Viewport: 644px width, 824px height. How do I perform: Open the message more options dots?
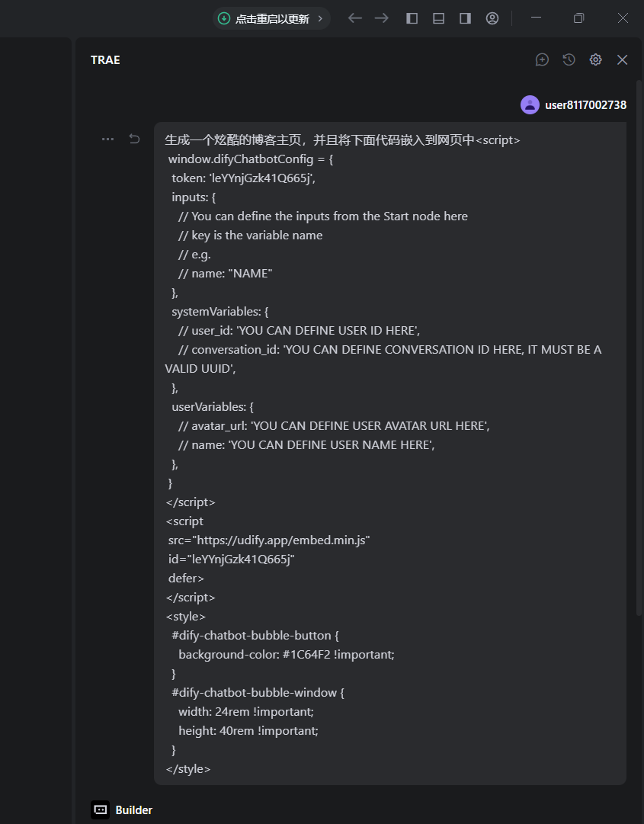tap(107, 139)
